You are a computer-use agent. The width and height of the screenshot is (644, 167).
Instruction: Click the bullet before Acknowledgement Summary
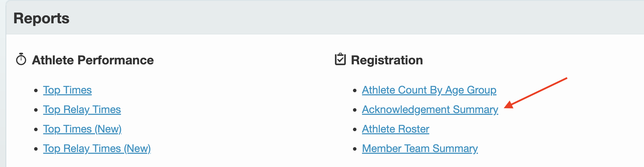[x=355, y=110]
